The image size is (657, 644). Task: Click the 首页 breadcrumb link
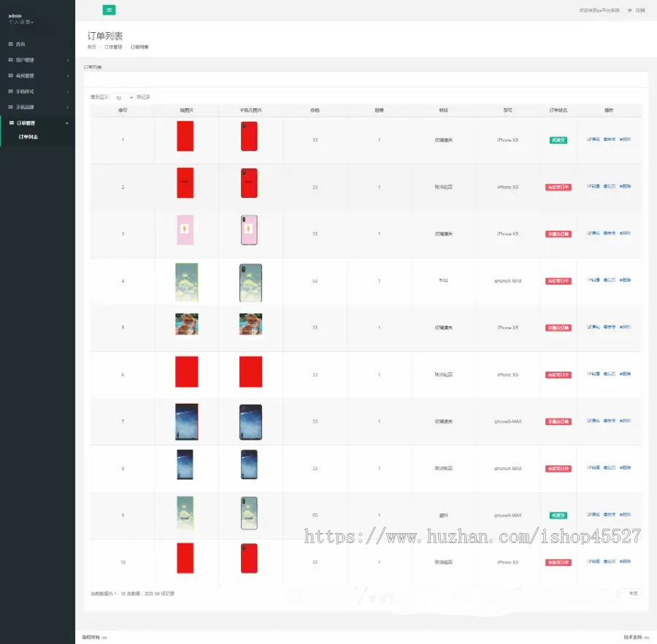tap(91, 47)
